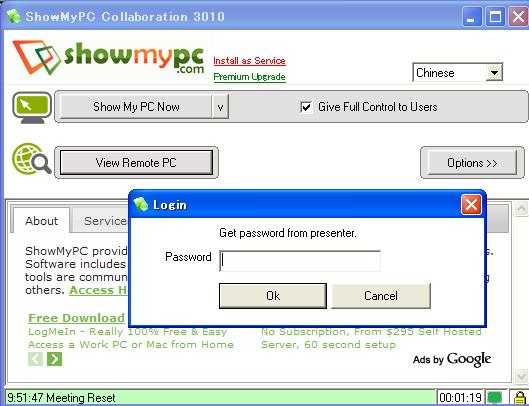This screenshot has width=529, height=406.
Task: Click the ShowMyPC title bar icon
Action: [13, 16]
